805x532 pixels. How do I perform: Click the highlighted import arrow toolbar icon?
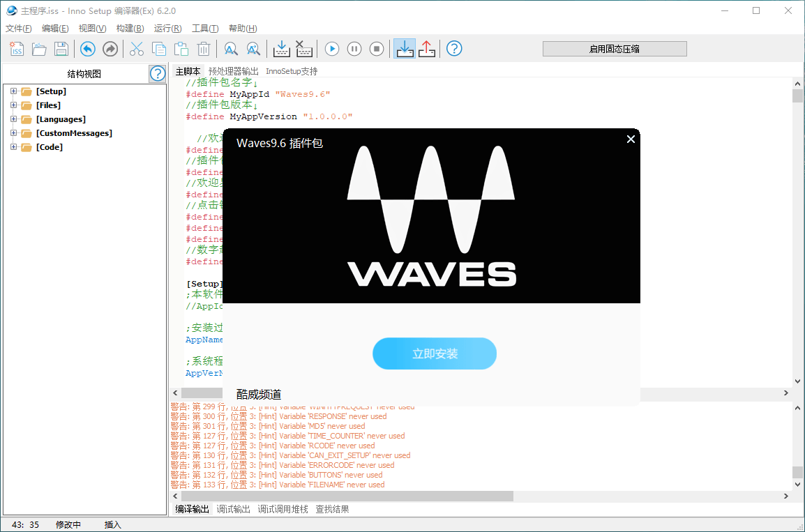(x=405, y=49)
